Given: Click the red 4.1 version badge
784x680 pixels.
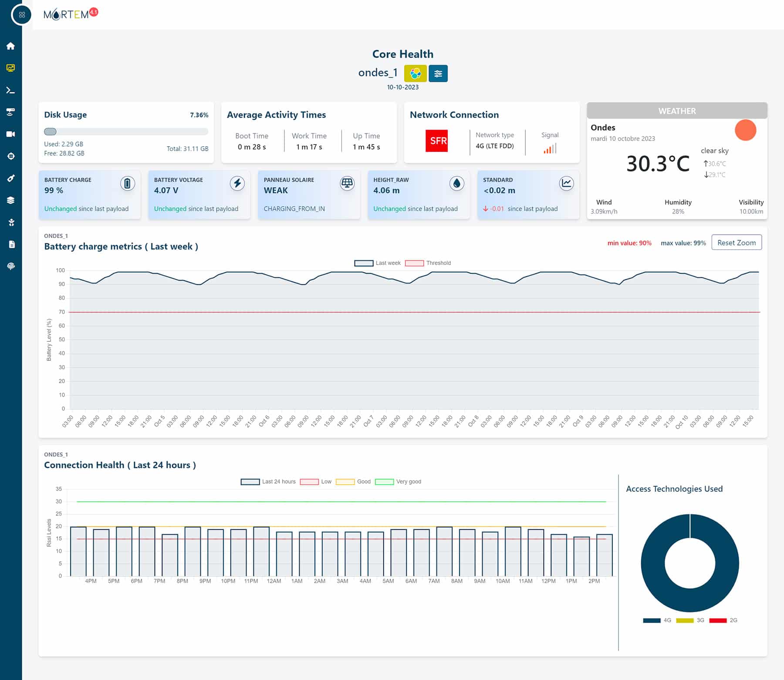Looking at the screenshot, I should coord(94,12).
